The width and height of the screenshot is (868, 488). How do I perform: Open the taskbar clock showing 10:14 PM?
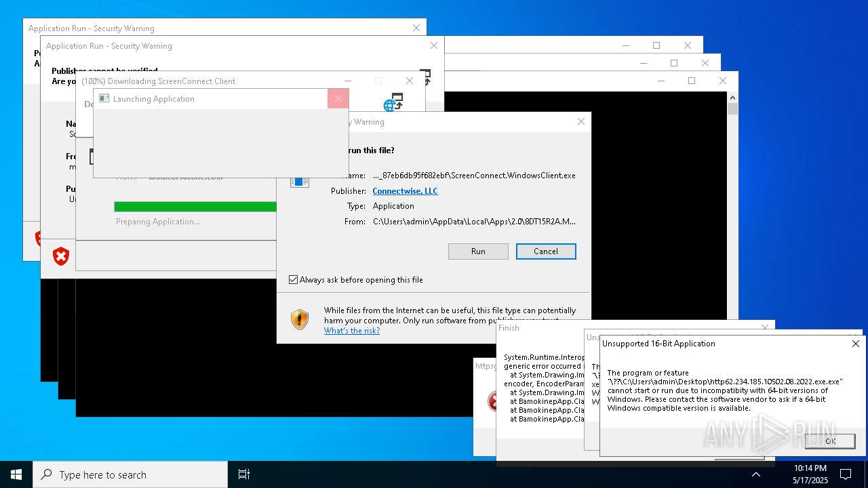pos(810,474)
